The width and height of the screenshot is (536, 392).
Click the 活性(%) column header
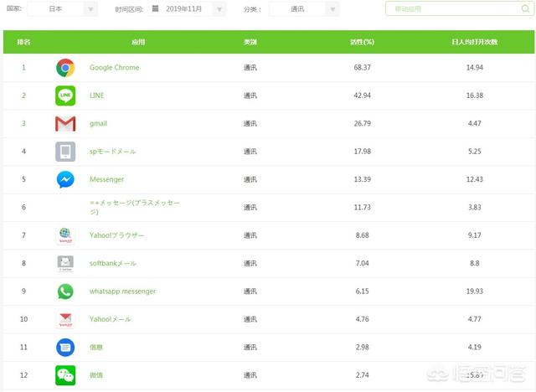362,42
